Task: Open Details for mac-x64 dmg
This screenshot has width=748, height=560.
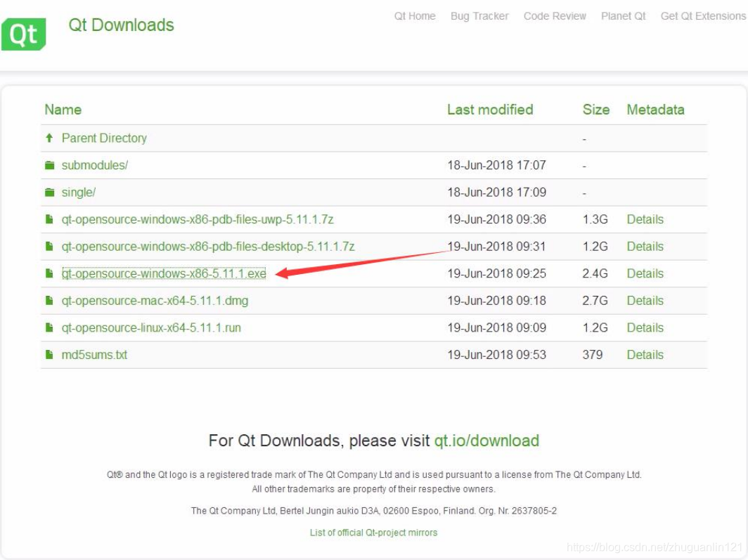Action: (645, 301)
